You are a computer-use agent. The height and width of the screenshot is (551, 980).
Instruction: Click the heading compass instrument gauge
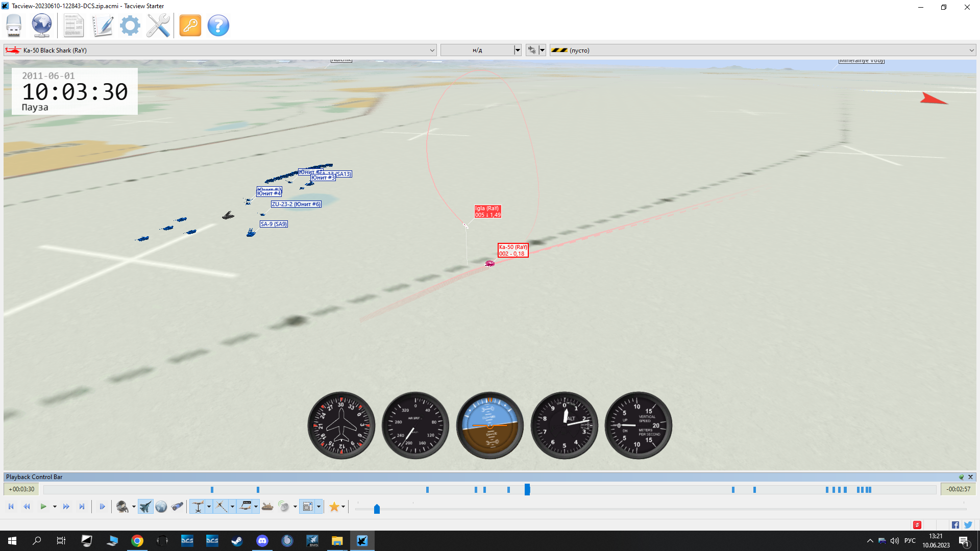(341, 425)
